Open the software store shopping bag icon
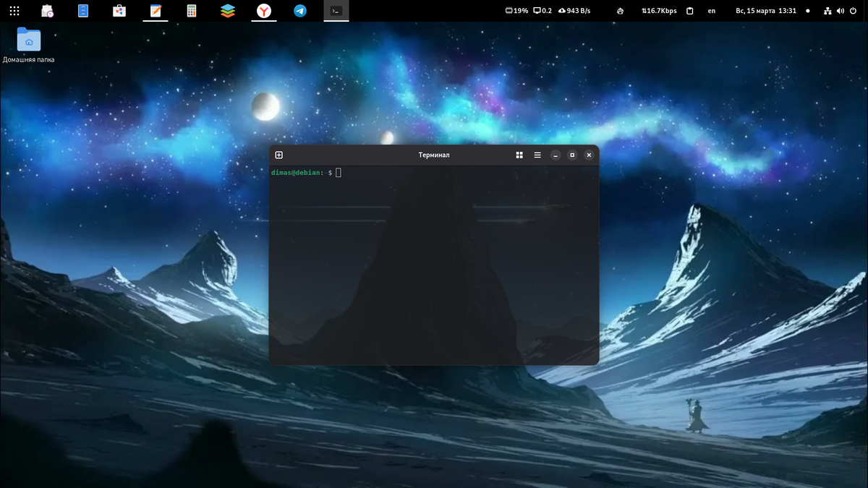868x488 pixels. [x=119, y=11]
